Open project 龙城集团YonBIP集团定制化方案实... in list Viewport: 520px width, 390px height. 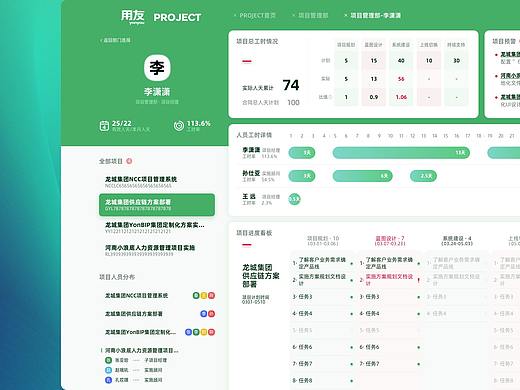point(157,227)
